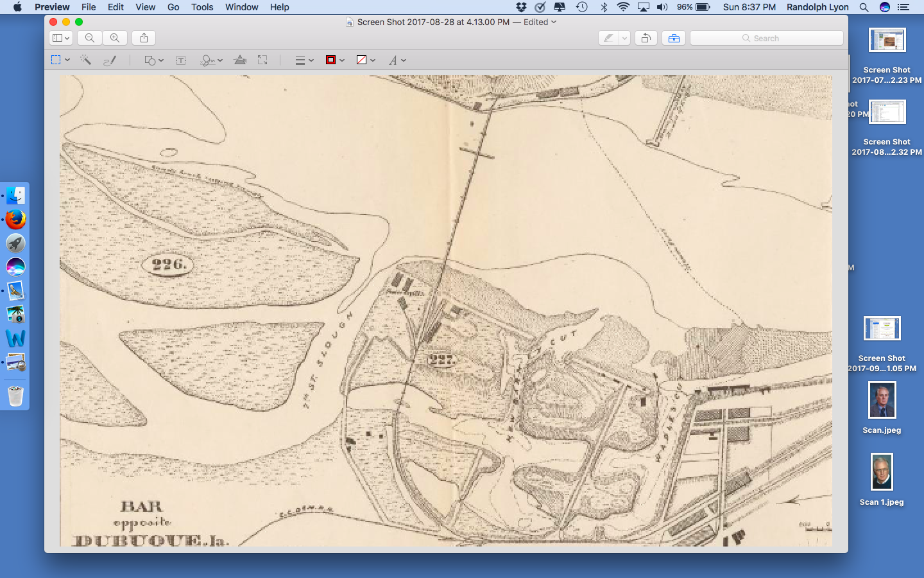The width and height of the screenshot is (924, 578).
Task: Click the volume speaker icon
Action: point(662,7)
